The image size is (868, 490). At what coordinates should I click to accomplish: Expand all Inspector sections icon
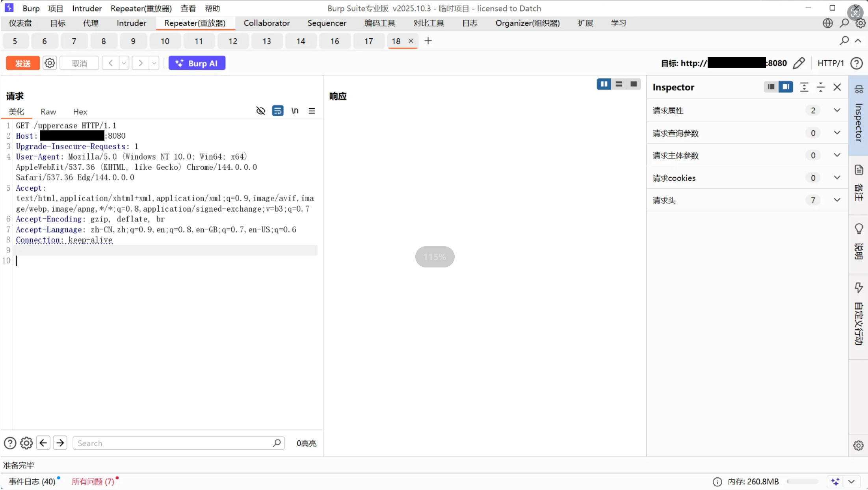[x=804, y=87]
